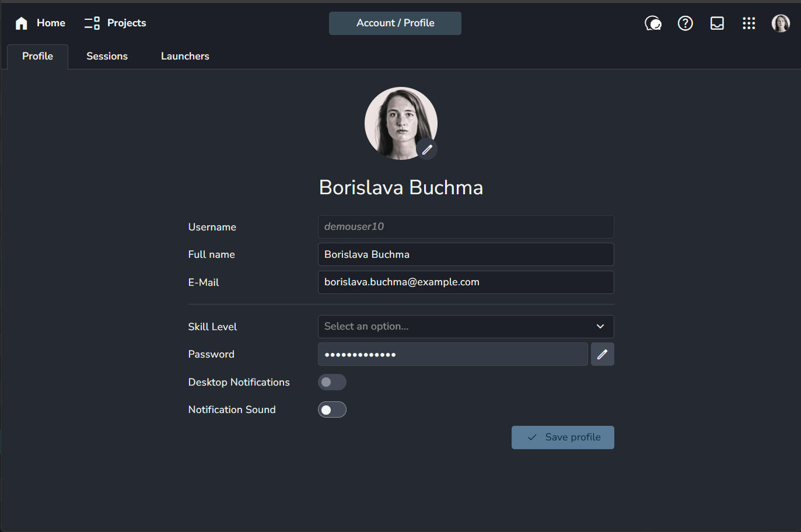
Task: Click the Home house icon
Action: tap(22, 23)
